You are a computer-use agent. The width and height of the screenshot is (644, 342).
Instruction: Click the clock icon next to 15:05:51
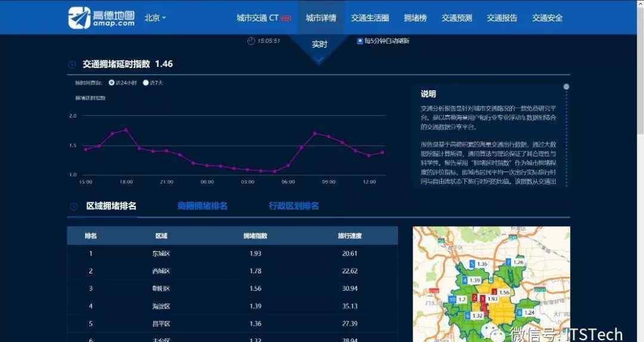point(251,41)
